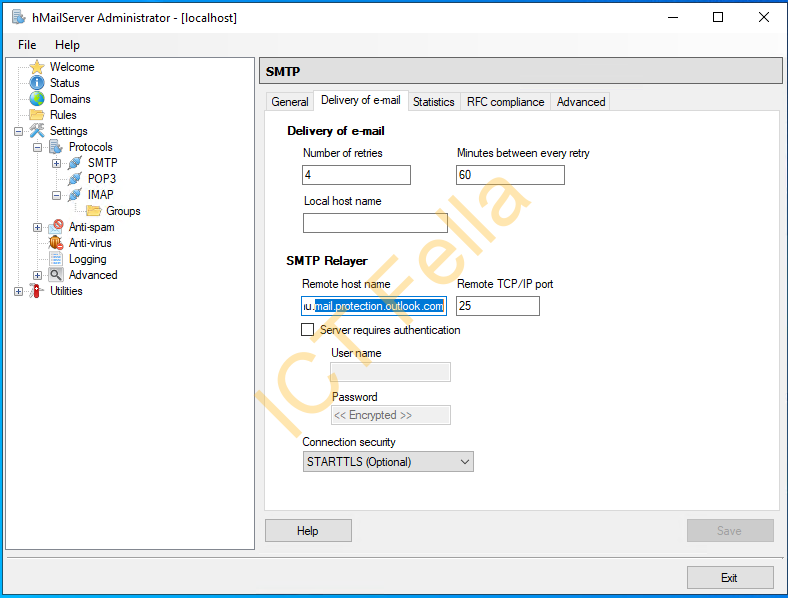Switch to the RFC compliance tab
788x598 pixels.
click(505, 102)
